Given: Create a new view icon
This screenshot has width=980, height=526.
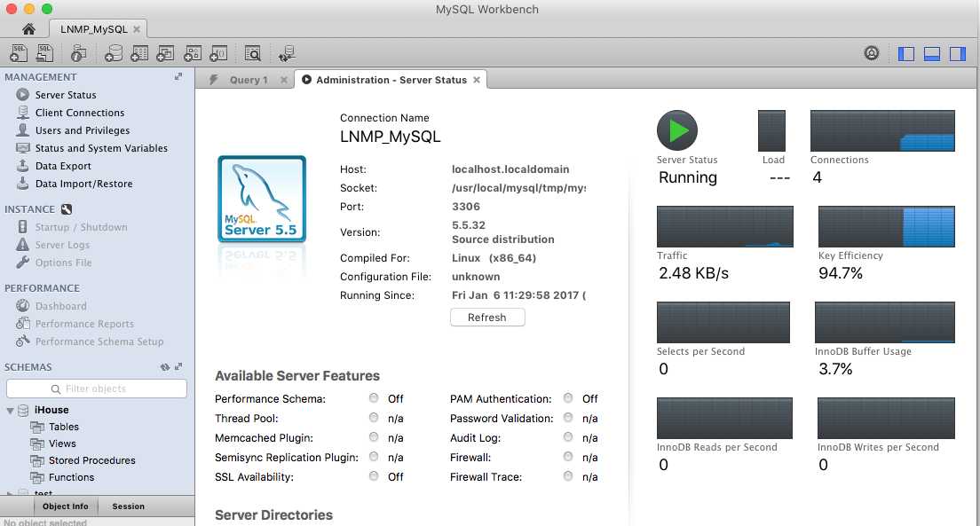Looking at the screenshot, I should pos(165,54).
